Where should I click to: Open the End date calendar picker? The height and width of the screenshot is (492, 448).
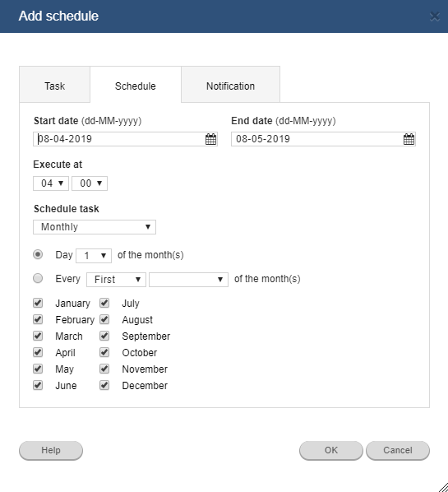click(409, 139)
